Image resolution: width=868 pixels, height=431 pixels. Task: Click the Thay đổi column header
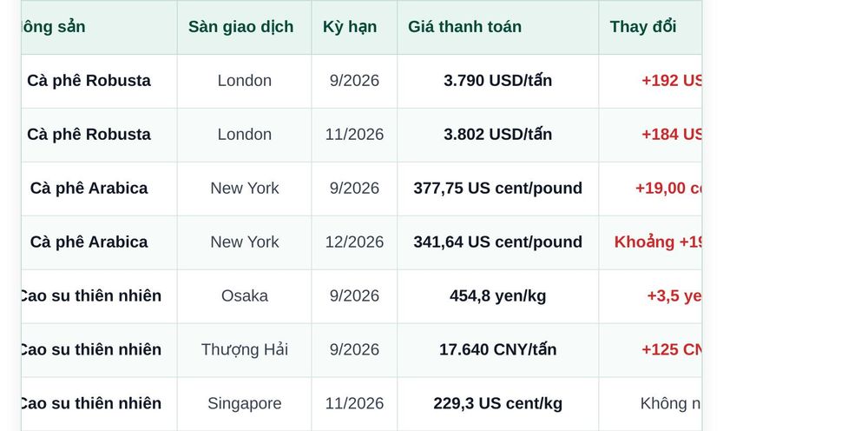pos(643,27)
